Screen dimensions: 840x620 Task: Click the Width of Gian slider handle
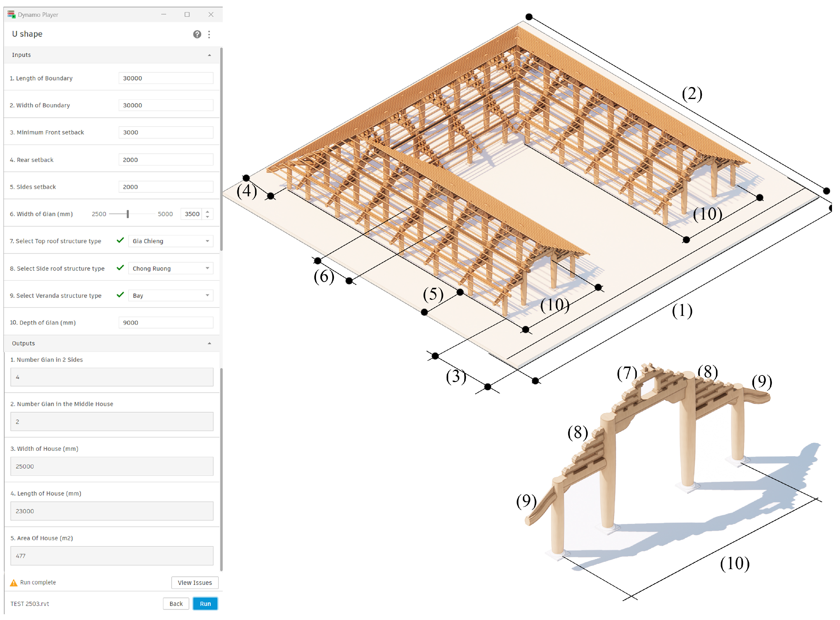pyautogui.click(x=128, y=214)
